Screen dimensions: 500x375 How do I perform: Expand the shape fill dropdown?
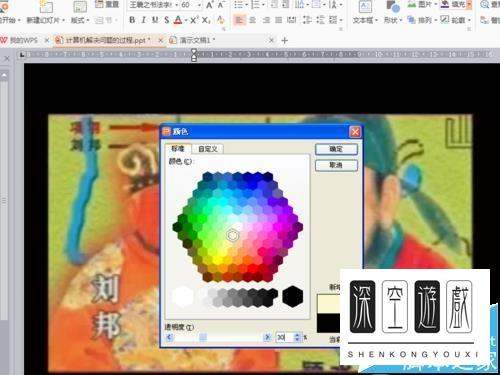tap(469, 5)
